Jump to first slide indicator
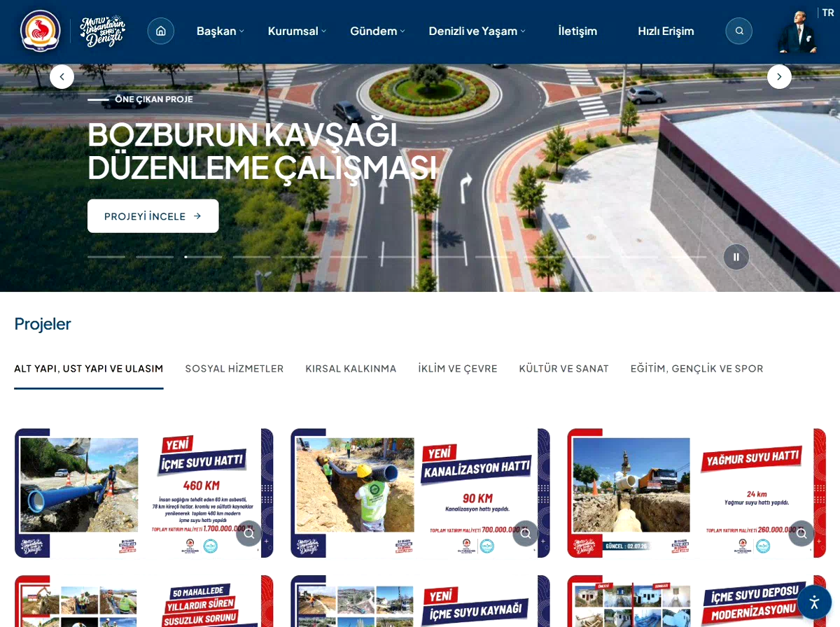Image resolution: width=840 pixels, height=627 pixels. click(x=106, y=257)
